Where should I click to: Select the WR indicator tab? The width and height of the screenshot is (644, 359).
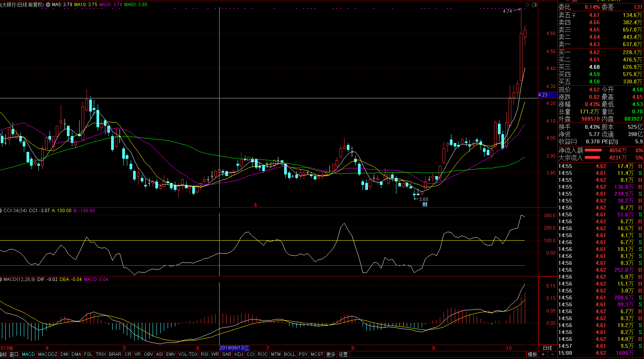click(x=215, y=354)
